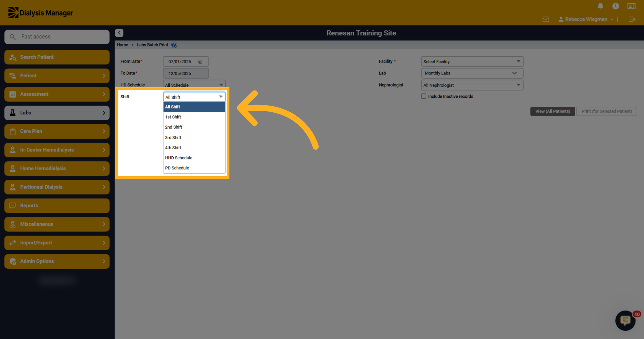Choose 3rd Shift from the list
644x339 pixels.
pos(194,137)
